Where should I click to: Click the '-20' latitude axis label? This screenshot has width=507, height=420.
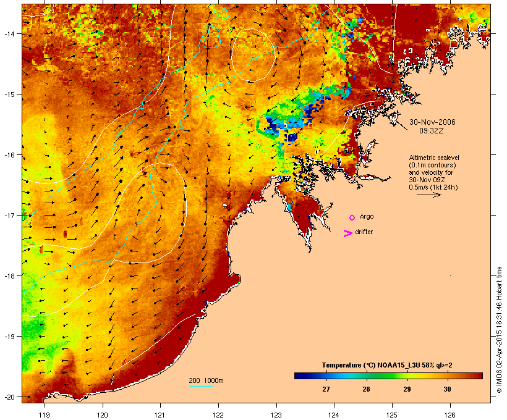9,397
